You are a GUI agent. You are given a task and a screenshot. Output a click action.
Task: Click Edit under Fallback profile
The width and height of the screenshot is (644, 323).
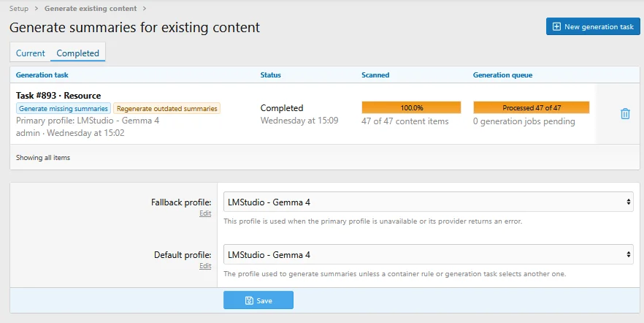coord(205,213)
